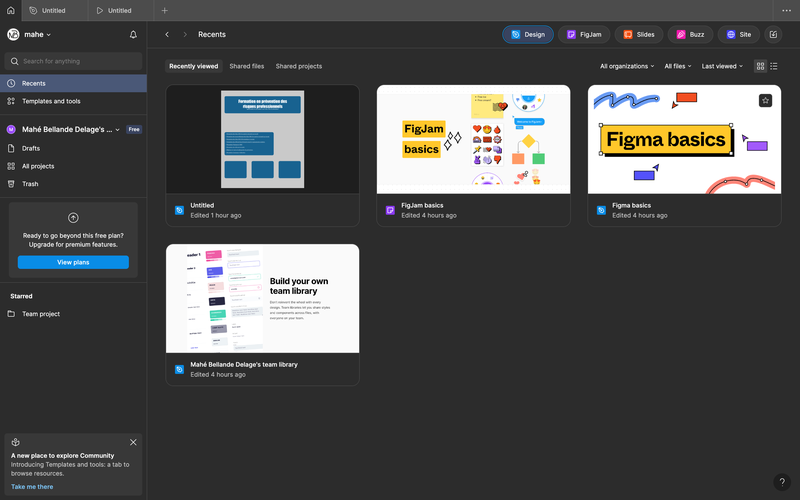Click the Team project folder icon
Screen dimensions: 800x500
tap(11, 314)
